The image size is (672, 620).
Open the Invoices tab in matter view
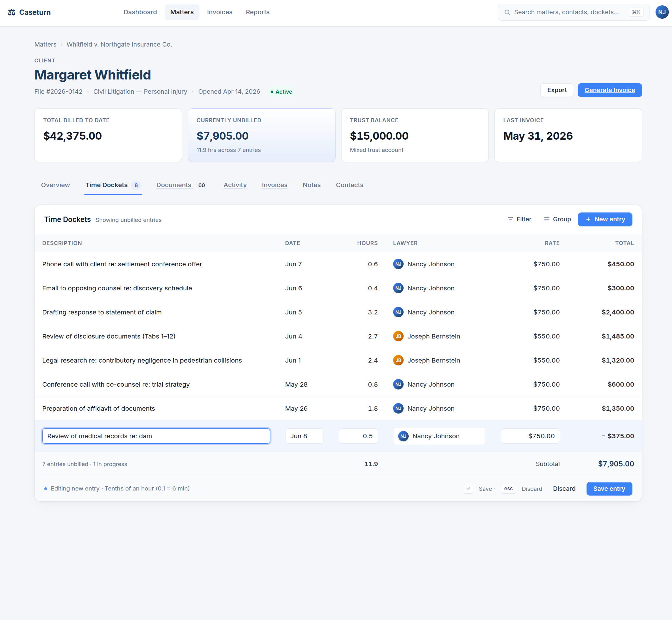[275, 185]
